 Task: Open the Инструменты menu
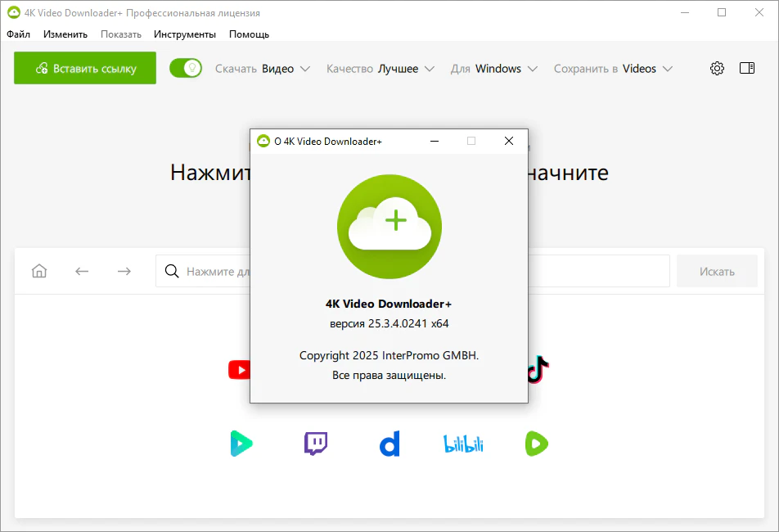185,34
